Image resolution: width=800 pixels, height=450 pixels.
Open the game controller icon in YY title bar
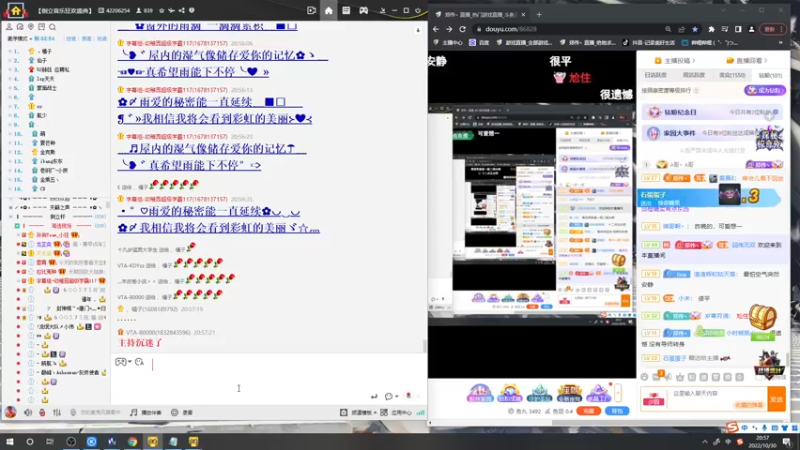363,10
